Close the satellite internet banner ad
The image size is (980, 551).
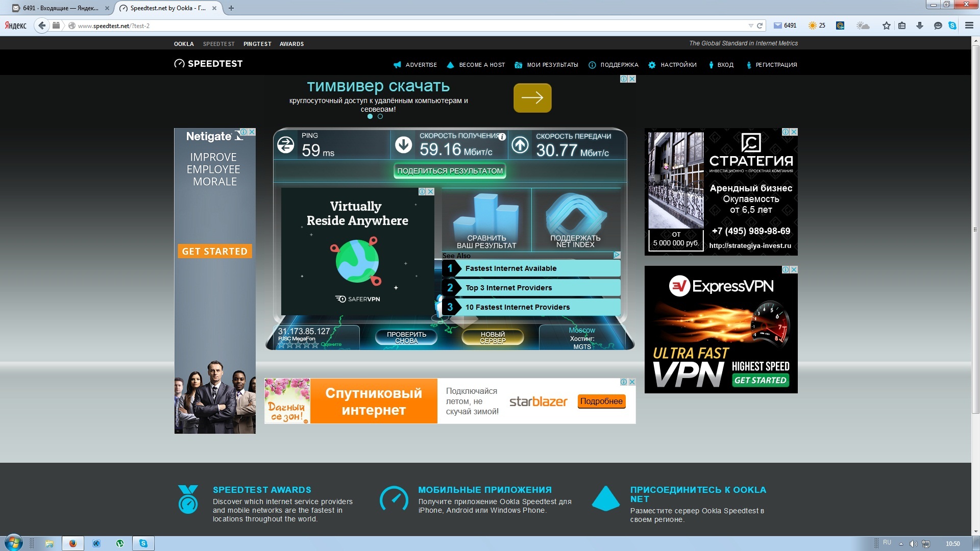click(632, 382)
